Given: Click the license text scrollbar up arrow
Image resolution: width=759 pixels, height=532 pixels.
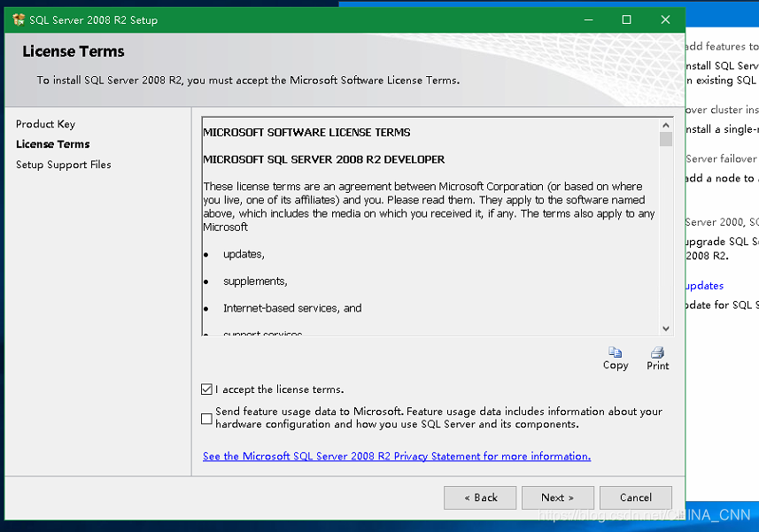Looking at the screenshot, I should 666,126.
